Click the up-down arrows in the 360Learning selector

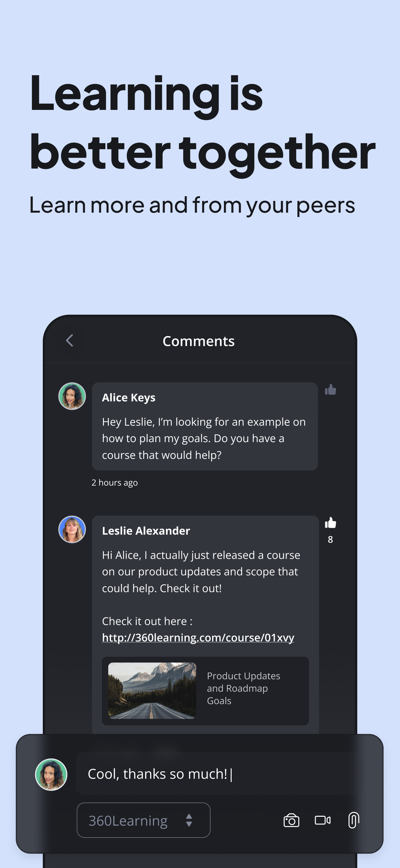pyautogui.click(x=189, y=820)
